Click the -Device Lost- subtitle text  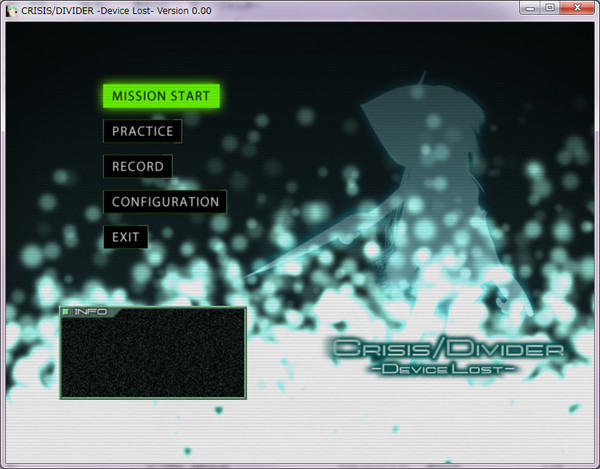click(x=443, y=369)
